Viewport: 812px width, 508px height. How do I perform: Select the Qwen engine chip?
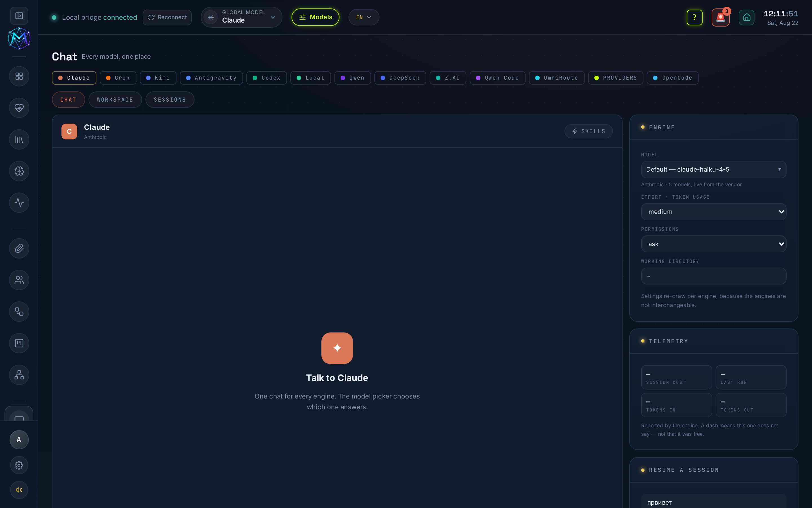[353, 78]
